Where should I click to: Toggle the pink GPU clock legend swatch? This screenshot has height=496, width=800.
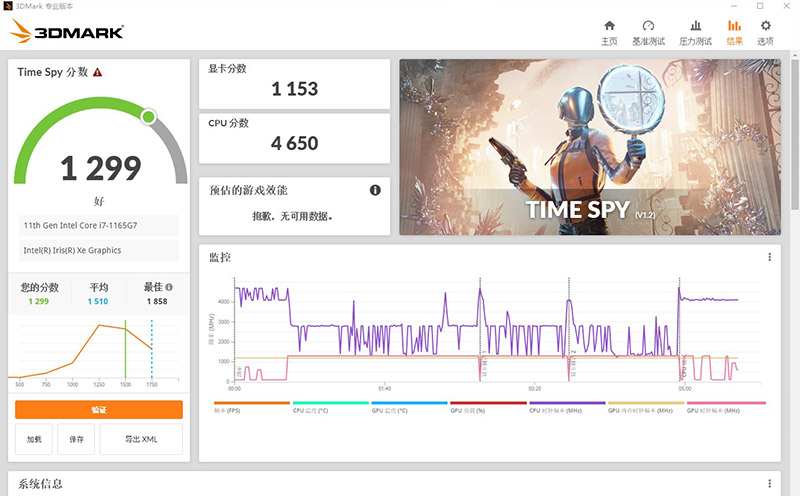[726, 403]
